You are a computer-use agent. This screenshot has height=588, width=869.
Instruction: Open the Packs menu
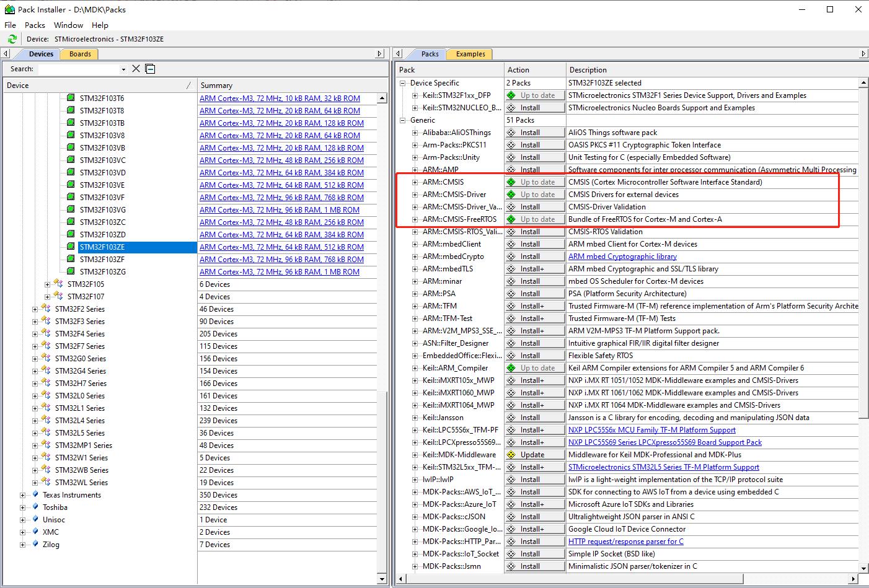coord(35,25)
